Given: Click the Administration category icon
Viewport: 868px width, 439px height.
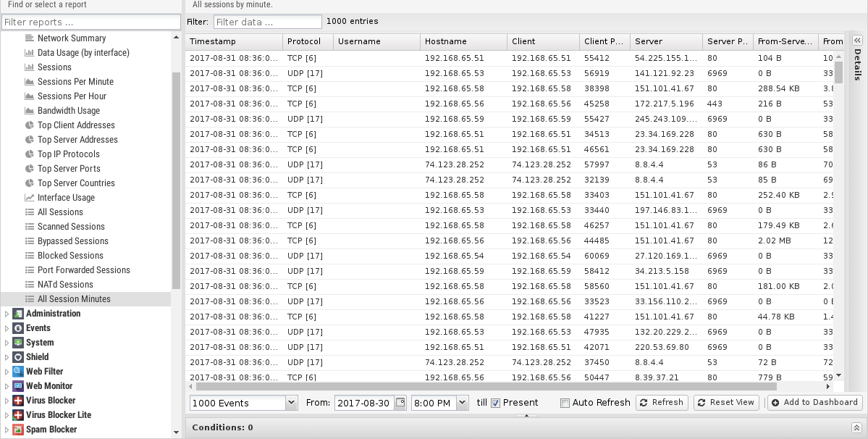Looking at the screenshot, I should 19,314.
